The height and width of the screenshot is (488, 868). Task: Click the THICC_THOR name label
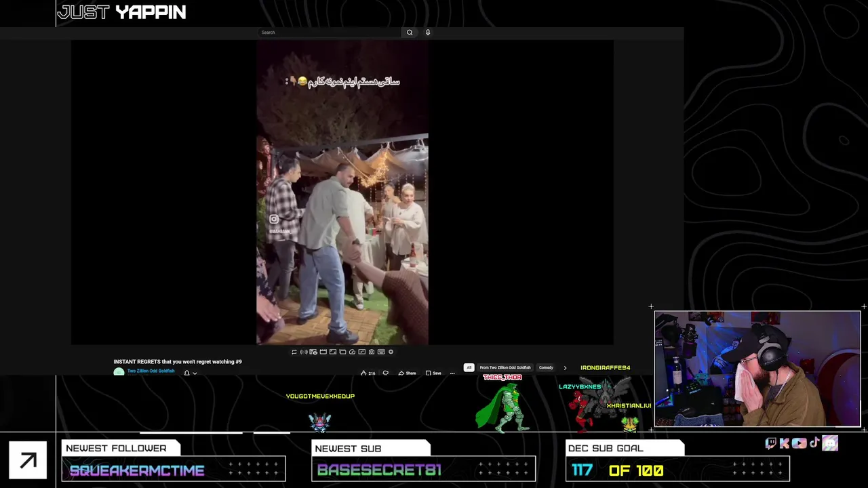tap(502, 378)
